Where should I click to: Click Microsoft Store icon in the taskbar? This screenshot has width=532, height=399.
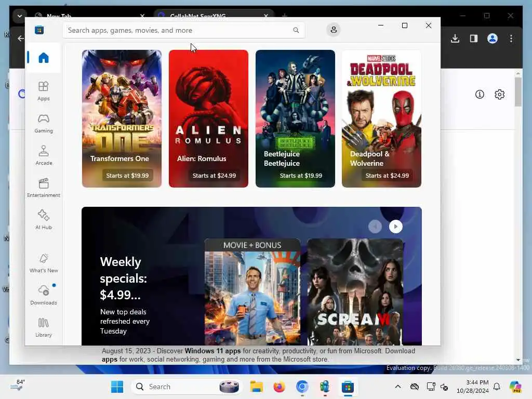tap(348, 387)
